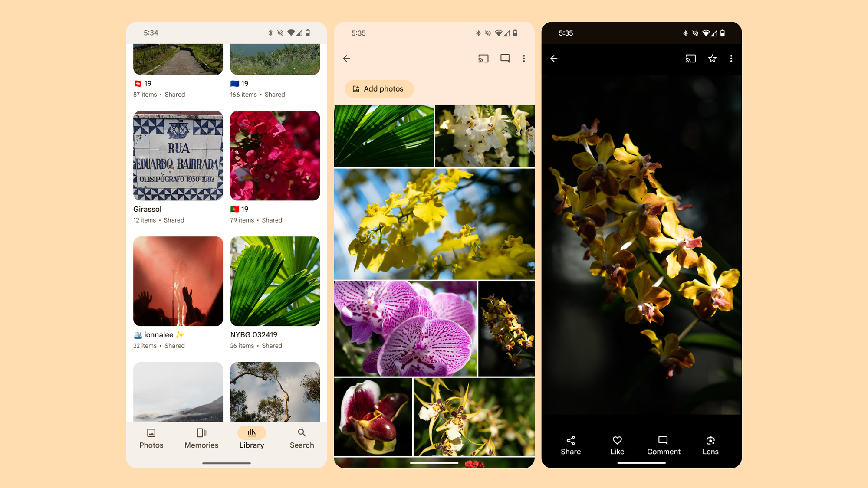This screenshot has height=488, width=868.
Task: Open the purple orchid photo
Action: point(405,328)
